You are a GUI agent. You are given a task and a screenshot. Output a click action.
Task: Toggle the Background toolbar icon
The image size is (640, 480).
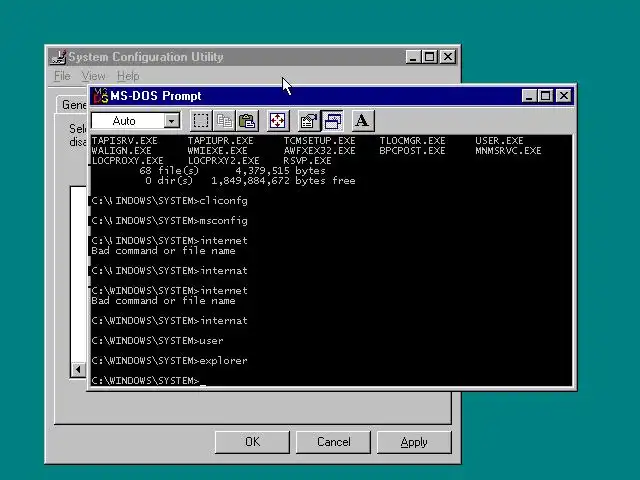tap(332, 121)
